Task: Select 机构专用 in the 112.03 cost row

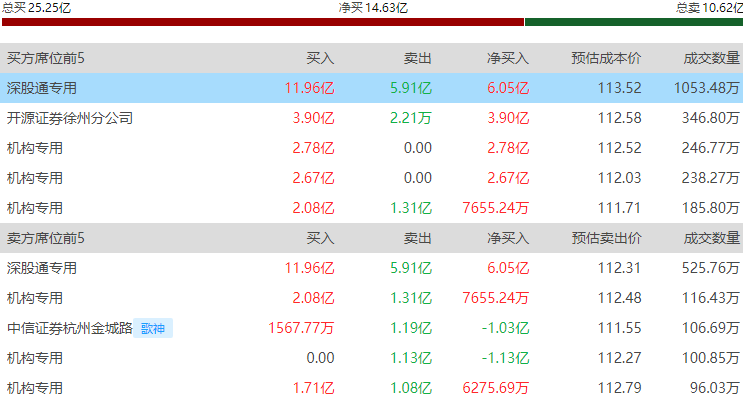Action: pyautogui.click(x=35, y=178)
